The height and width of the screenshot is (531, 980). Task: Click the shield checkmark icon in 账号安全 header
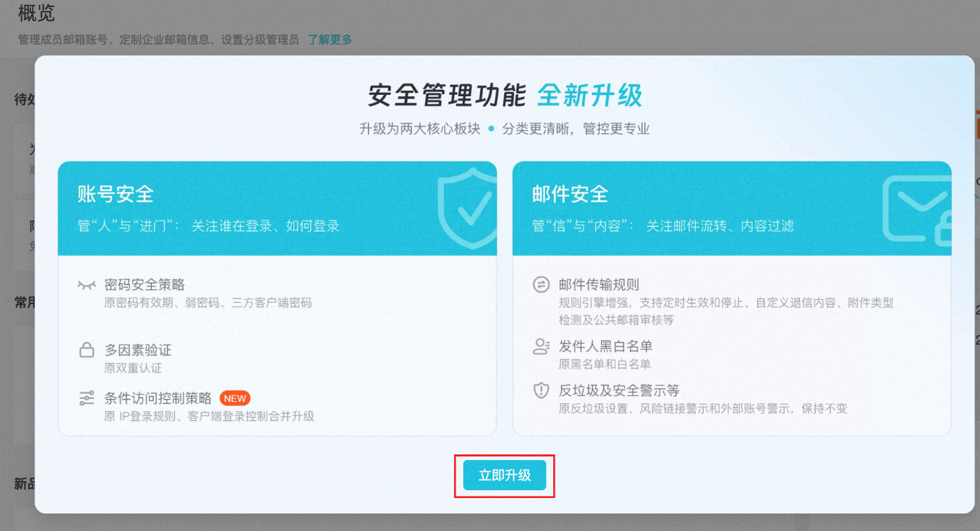pyautogui.click(x=465, y=209)
